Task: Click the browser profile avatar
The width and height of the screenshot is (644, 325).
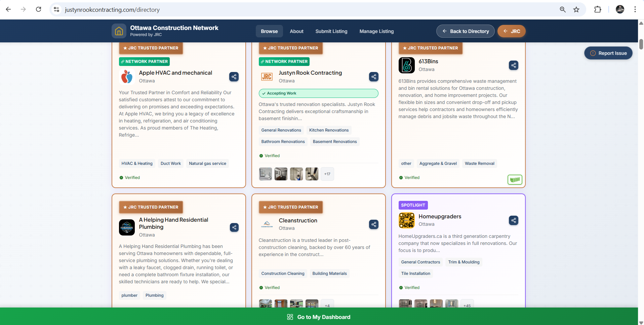Action: click(x=620, y=9)
